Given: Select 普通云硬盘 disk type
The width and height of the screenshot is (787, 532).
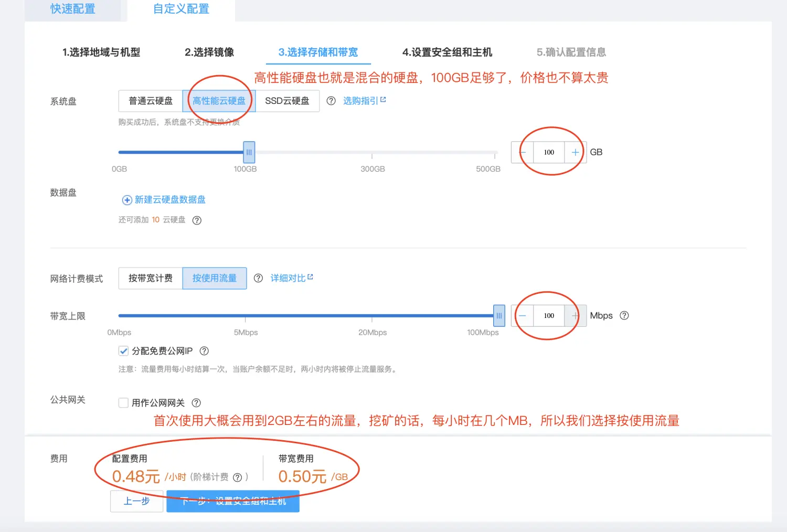Looking at the screenshot, I should point(151,101).
